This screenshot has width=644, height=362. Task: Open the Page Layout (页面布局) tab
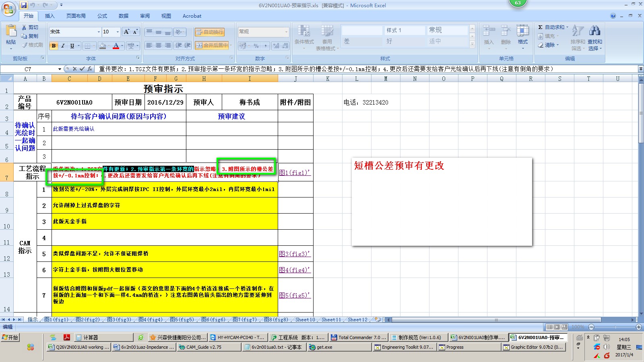[x=76, y=16]
